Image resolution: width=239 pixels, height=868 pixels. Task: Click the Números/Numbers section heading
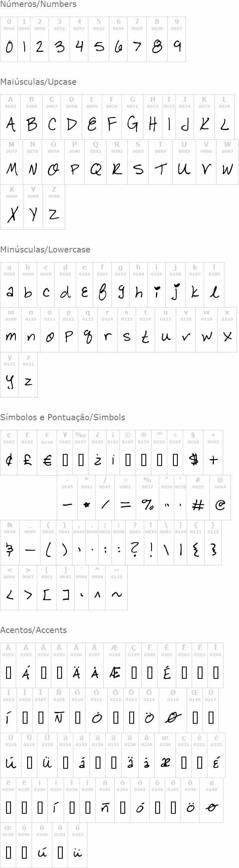38,4
